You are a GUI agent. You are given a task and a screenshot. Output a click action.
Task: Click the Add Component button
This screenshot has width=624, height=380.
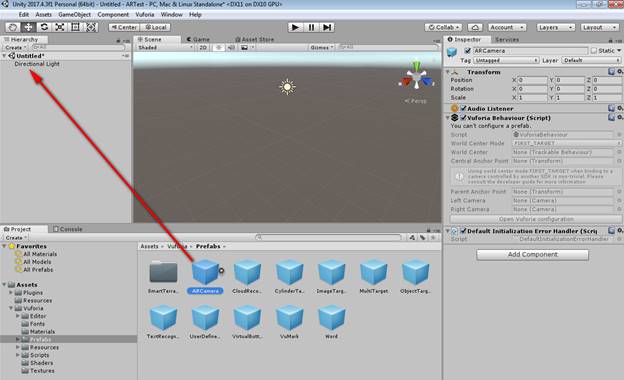click(x=532, y=255)
